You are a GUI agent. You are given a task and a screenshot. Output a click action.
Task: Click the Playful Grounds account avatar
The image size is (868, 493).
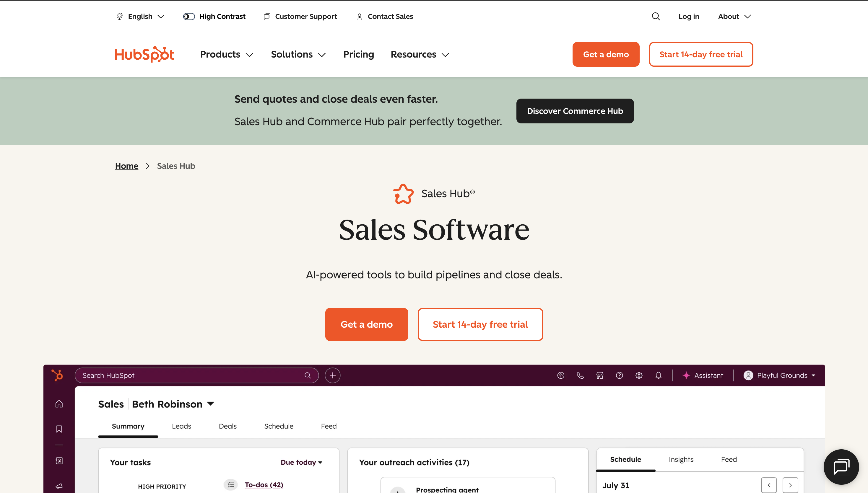tap(748, 375)
